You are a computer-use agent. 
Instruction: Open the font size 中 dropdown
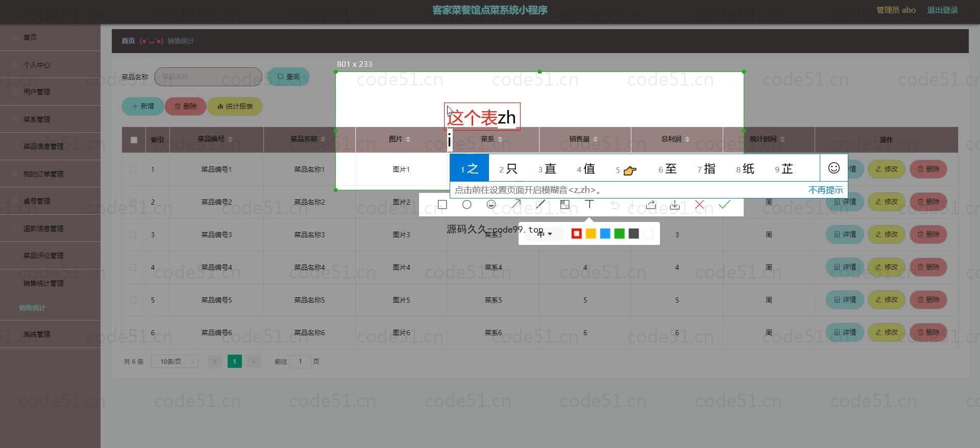(x=544, y=234)
